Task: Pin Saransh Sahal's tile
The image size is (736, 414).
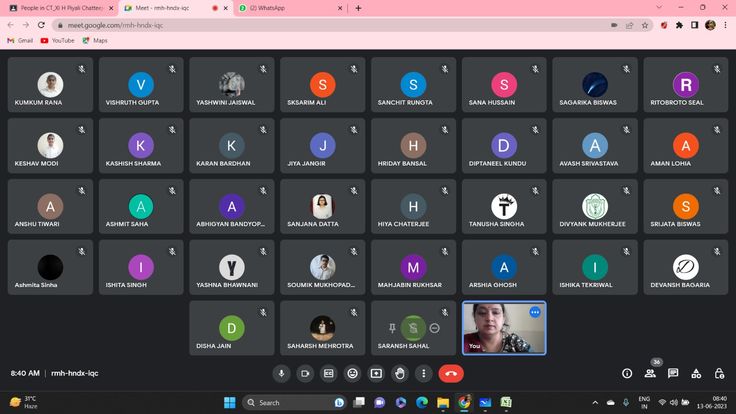Action: point(392,328)
